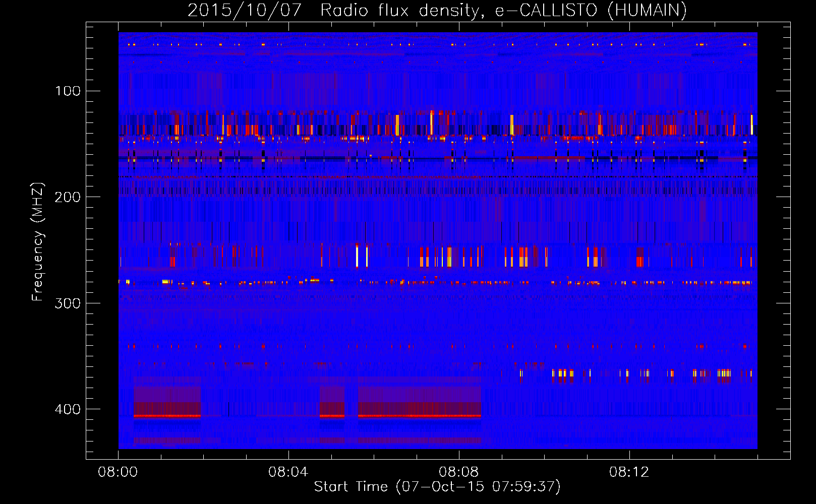Select the 200 MHz frequency tick label
The image size is (816, 504).
click(x=68, y=197)
